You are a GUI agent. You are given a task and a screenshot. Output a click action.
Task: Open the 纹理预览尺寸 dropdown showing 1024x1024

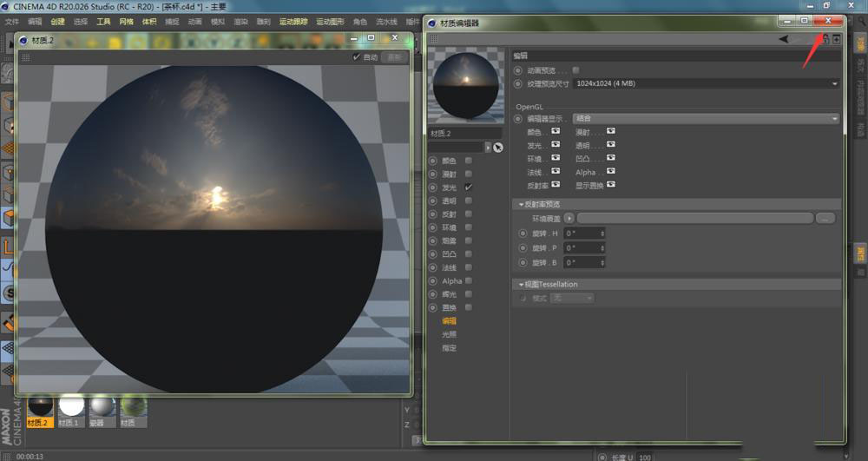[x=707, y=83]
